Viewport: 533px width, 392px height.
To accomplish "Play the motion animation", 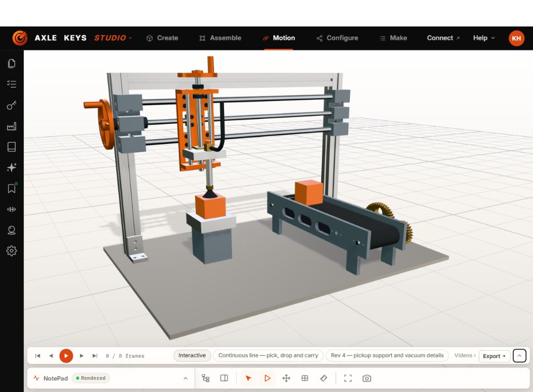I will point(66,356).
